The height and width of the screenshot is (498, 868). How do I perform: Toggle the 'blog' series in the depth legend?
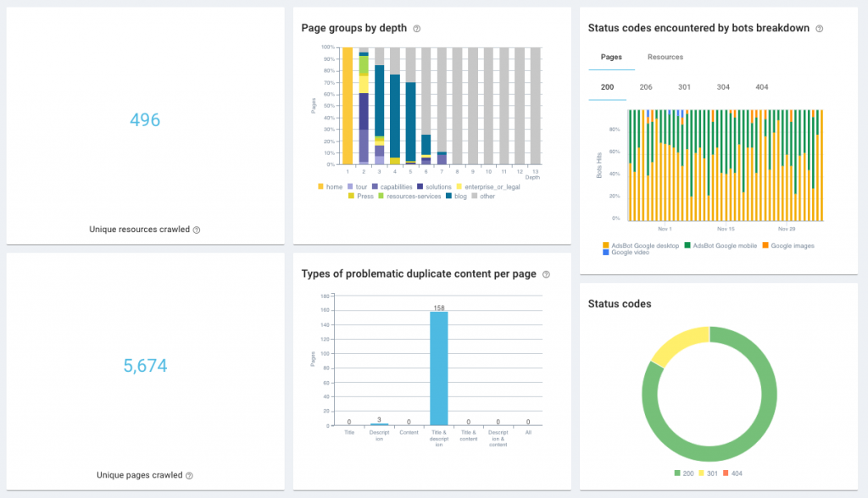(459, 196)
